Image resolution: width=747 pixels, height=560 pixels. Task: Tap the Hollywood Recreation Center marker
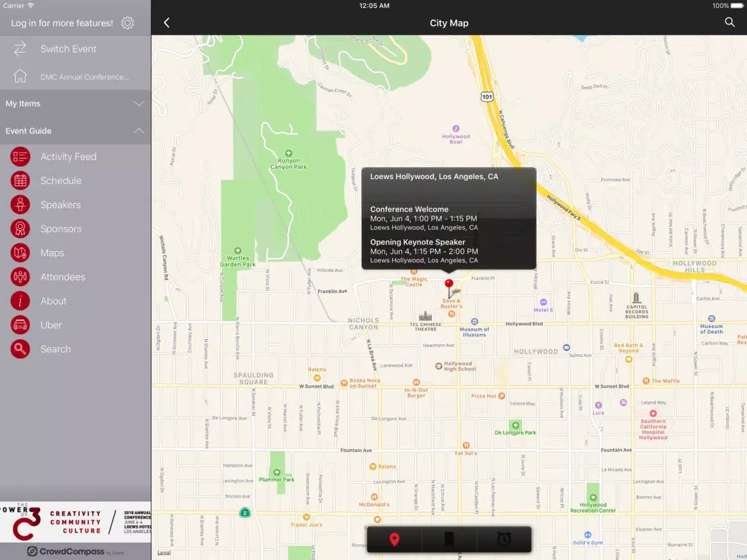click(x=593, y=498)
